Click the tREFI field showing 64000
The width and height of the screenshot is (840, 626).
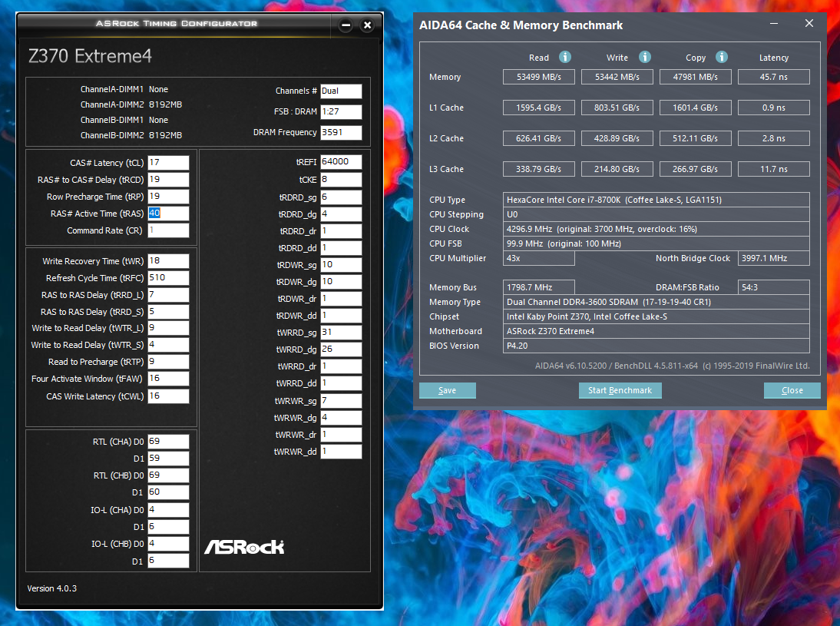click(341, 162)
